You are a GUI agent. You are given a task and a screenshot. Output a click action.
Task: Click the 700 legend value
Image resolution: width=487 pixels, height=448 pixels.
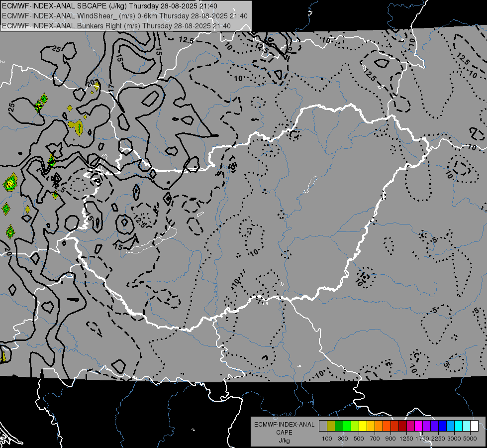click(375, 439)
